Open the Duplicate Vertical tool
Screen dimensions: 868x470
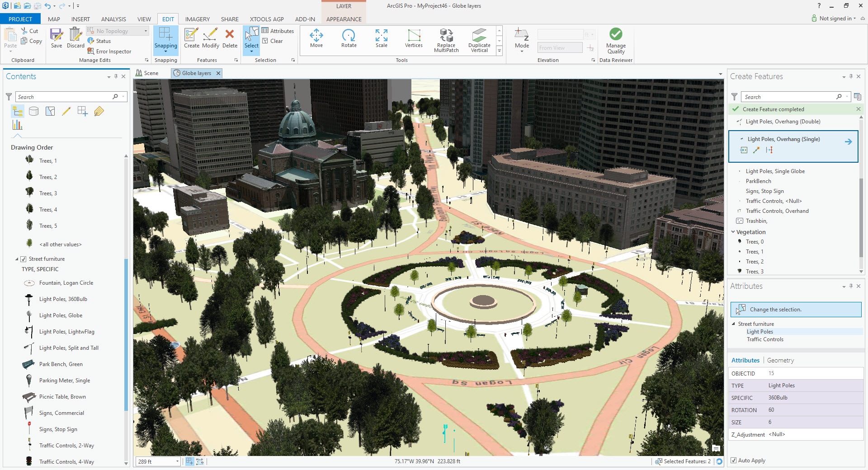coord(479,41)
